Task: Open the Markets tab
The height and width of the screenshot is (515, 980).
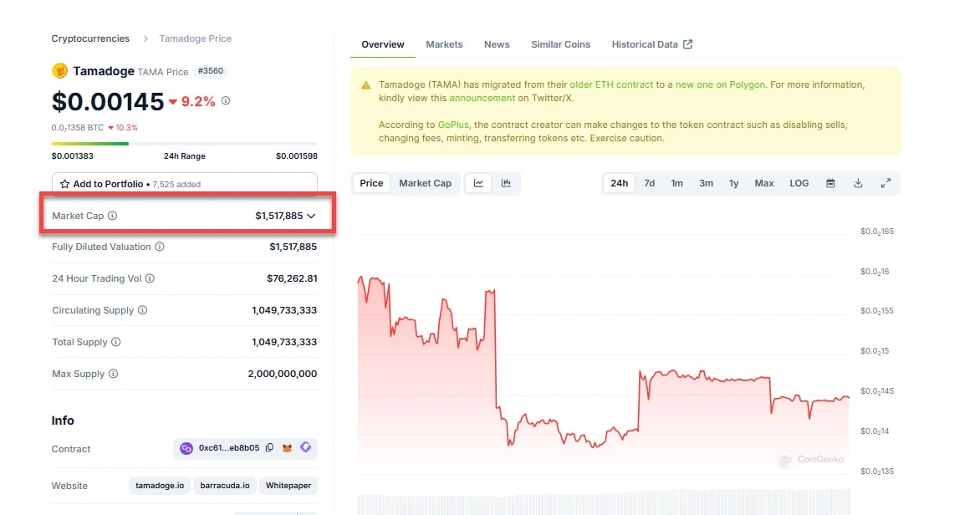Action: point(444,44)
